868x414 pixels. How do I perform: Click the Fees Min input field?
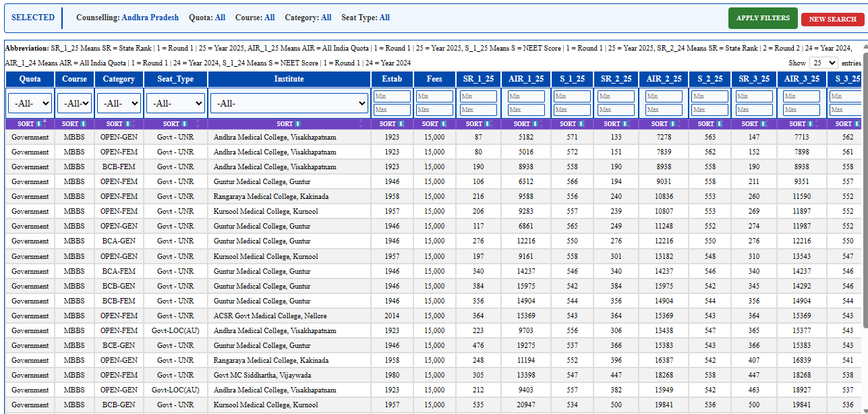pos(434,96)
